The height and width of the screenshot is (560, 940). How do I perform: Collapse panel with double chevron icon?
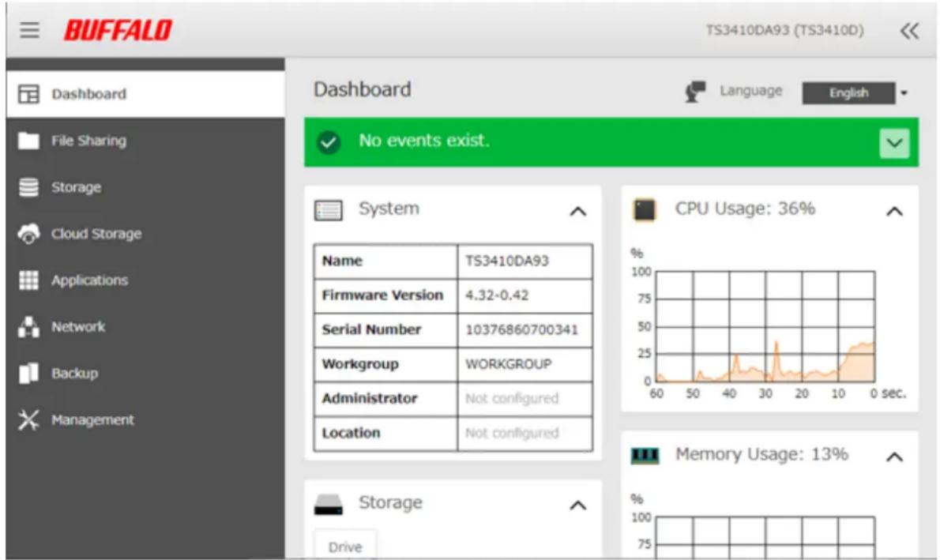[909, 31]
